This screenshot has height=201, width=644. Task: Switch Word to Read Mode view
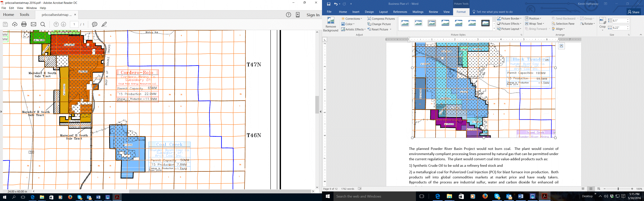583,189
